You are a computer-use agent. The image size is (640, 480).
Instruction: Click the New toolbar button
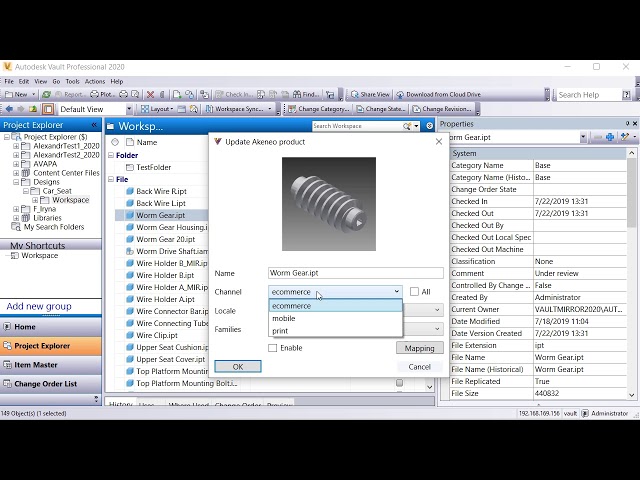pos(16,95)
